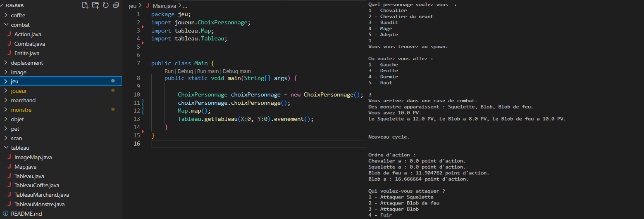The image size is (644, 219).
Task: Click Debug main CodeLens link
Action: pos(237,71)
